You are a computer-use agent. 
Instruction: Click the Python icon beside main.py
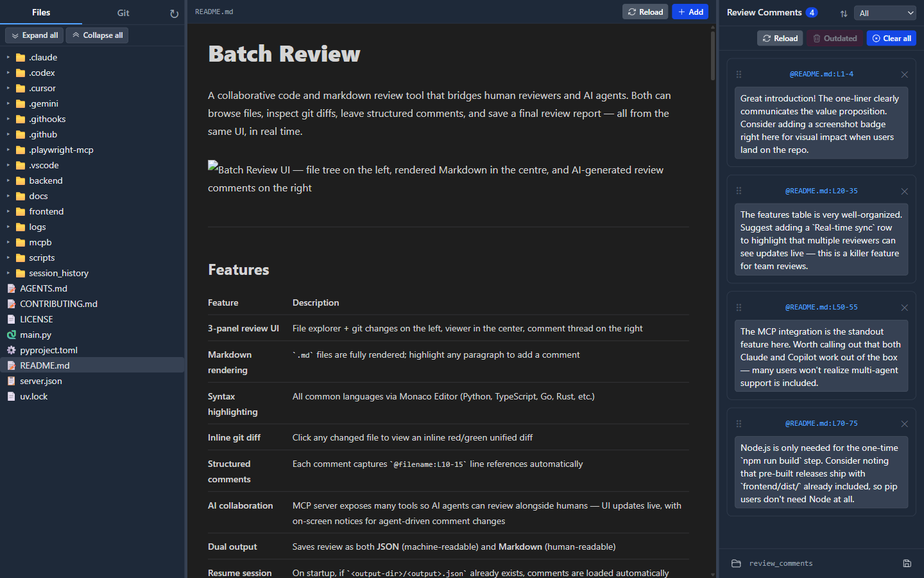click(11, 335)
